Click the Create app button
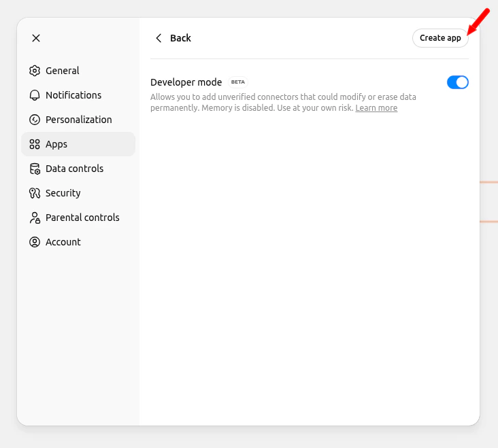The width and height of the screenshot is (498, 448). point(440,38)
